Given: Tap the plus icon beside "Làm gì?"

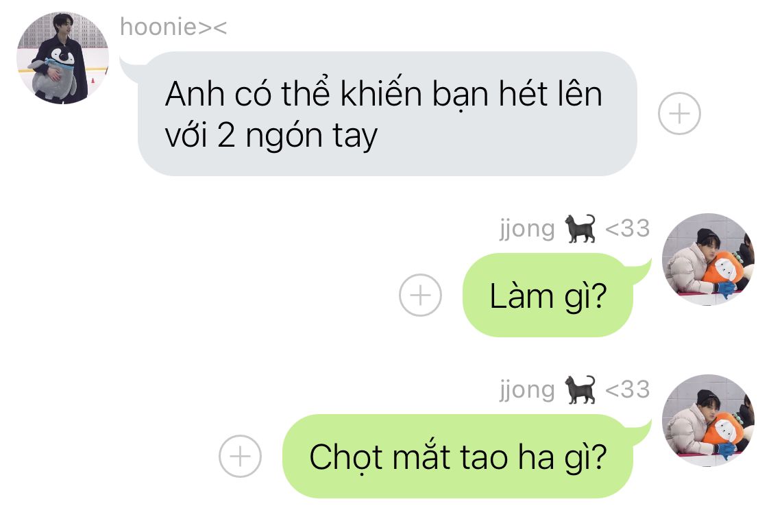Looking at the screenshot, I should pyautogui.click(x=420, y=295).
